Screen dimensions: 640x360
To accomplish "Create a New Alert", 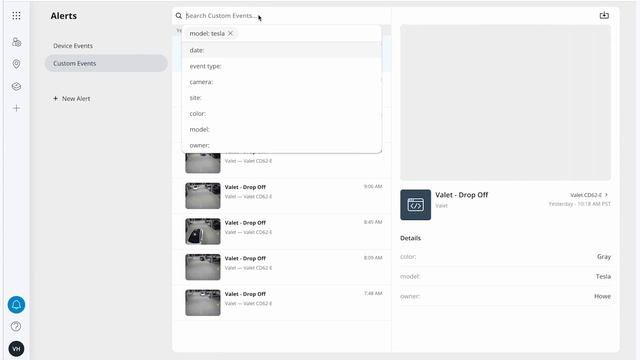I will (x=71, y=99).
